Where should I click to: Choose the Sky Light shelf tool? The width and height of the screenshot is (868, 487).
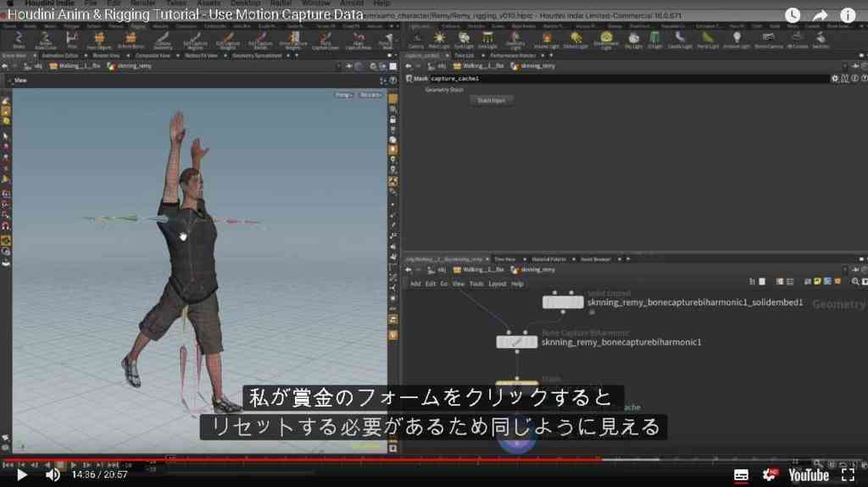633,40
